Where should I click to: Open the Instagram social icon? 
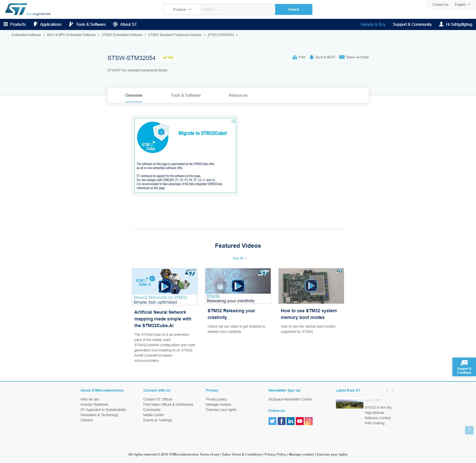pyautogui.click(x=309, y=421)
